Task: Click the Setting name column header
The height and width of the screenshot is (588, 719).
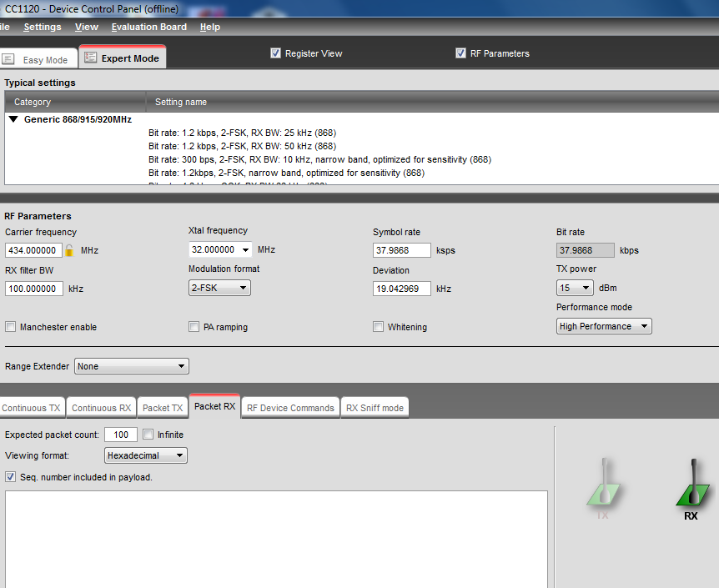Action: click(432, 102)
